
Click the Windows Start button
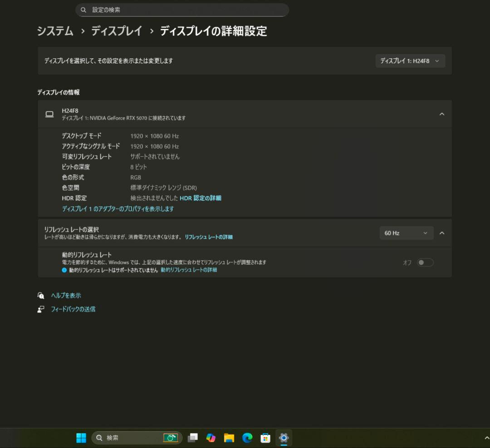81,438
